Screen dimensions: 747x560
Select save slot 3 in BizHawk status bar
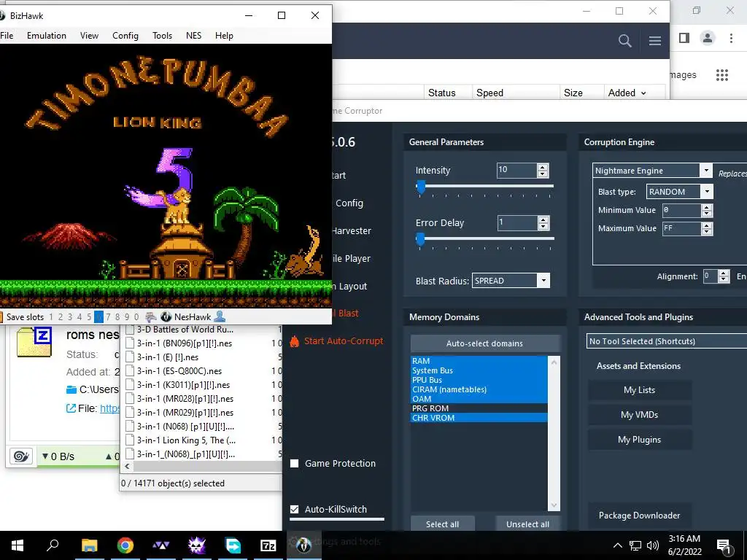(70, 317)
